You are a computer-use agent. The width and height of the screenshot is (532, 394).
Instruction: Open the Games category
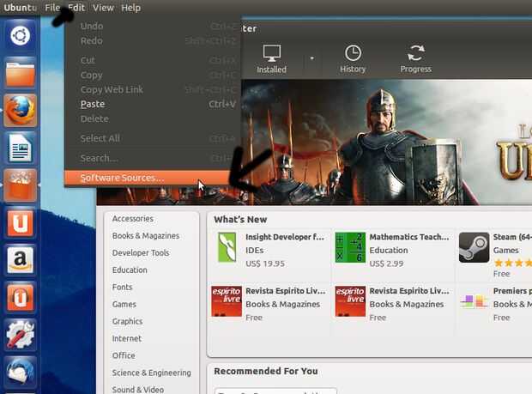click(x=124, y=305)
